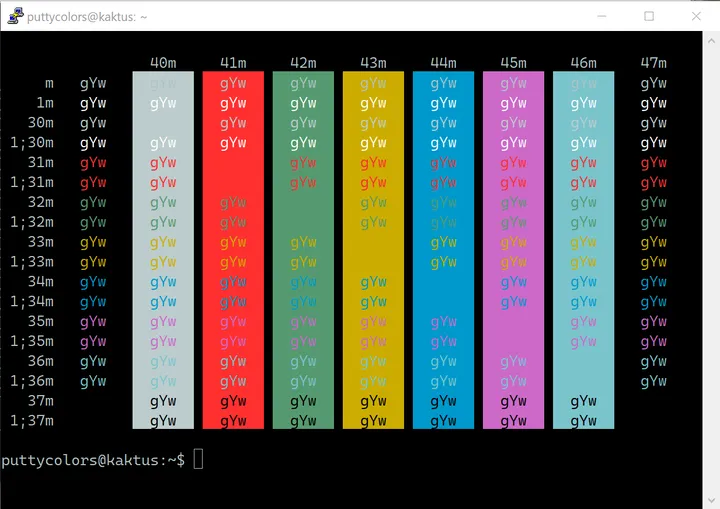Click the 34m row label
This screenshot has height=509, width=720.
click(x=40, y=281)
